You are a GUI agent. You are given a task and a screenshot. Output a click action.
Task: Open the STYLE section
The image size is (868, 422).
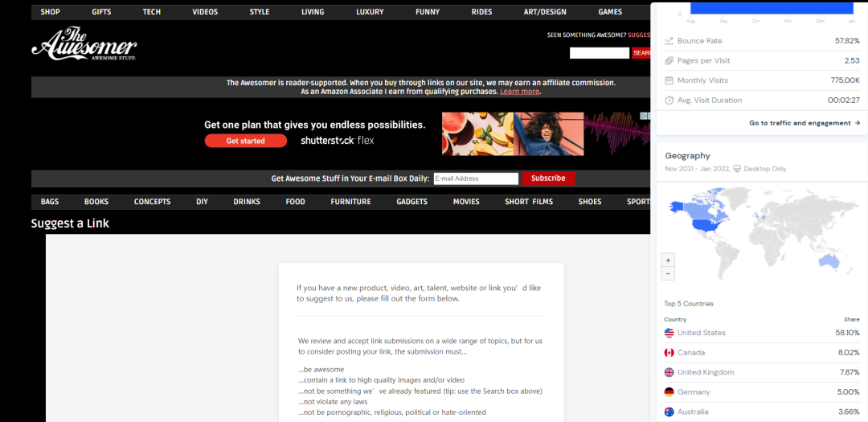[x=260, y=11]
